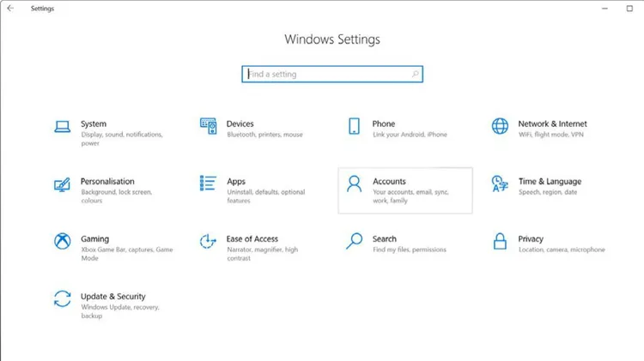Click magnifier icon in search box
Viewport: 644px width, 361px height.
416,74
